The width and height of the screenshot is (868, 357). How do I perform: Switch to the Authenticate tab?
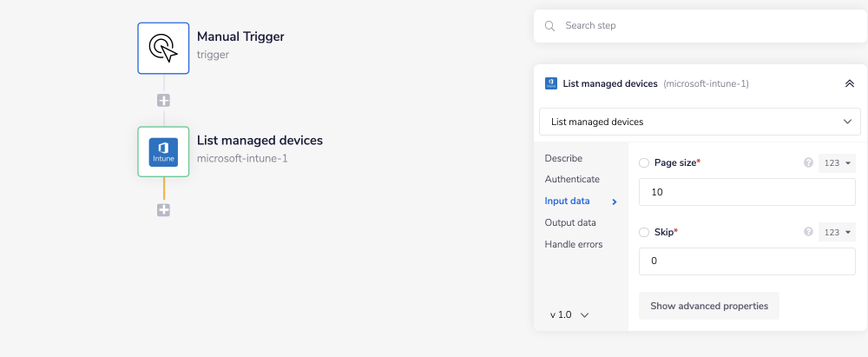(x=572, y=179)
